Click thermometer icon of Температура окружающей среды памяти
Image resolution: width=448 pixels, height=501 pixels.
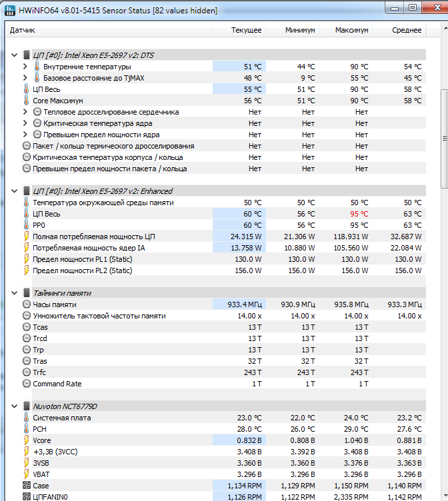tap(27, 203)
